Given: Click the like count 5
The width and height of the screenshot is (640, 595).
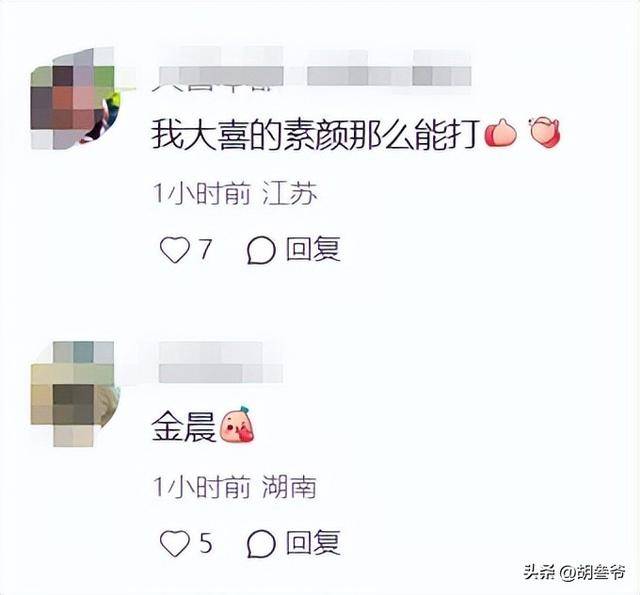Looking at the screenshot, I should (206, 543).
